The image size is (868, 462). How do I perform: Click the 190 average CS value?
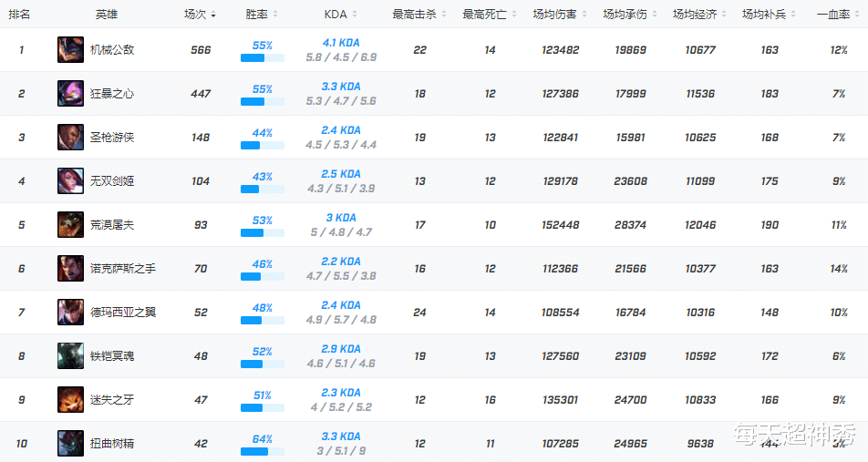click(770, 225)
